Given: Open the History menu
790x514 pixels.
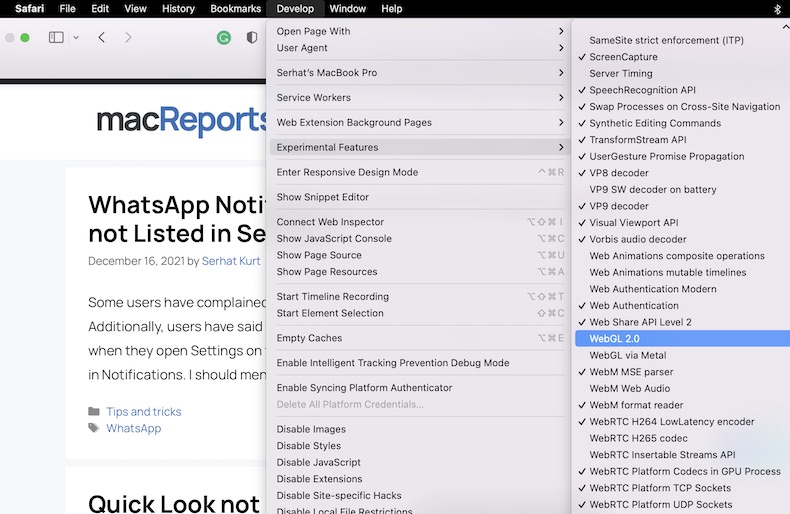Looking at the screenshot, I should (x=178, y=9).
